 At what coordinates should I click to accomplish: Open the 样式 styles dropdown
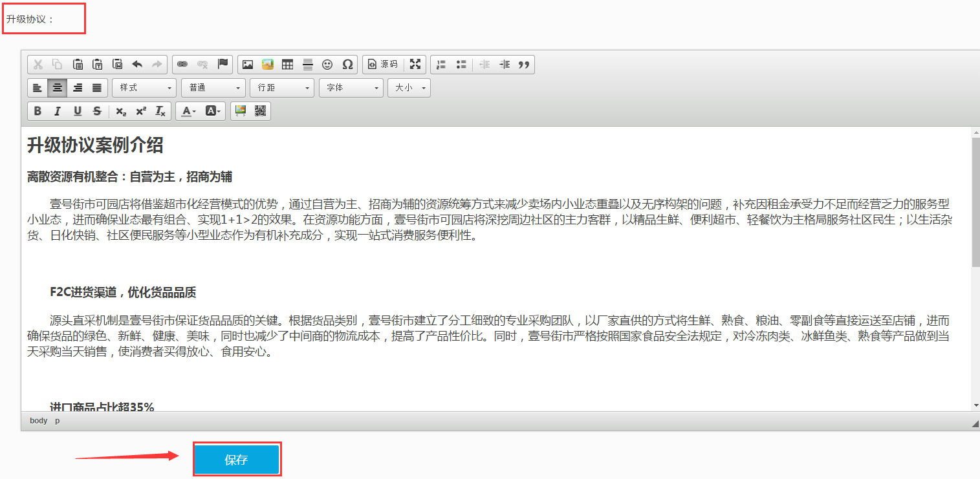point(144,87)
